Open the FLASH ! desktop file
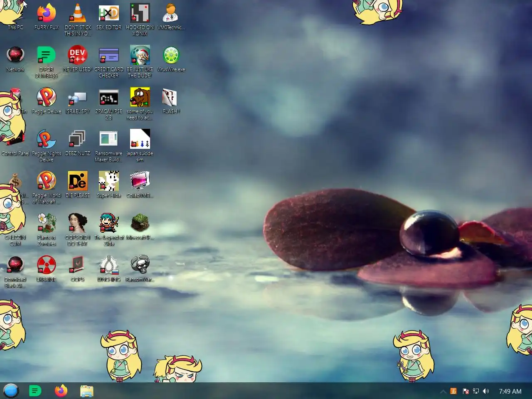532x399 pixels. [x=170, y=98]
